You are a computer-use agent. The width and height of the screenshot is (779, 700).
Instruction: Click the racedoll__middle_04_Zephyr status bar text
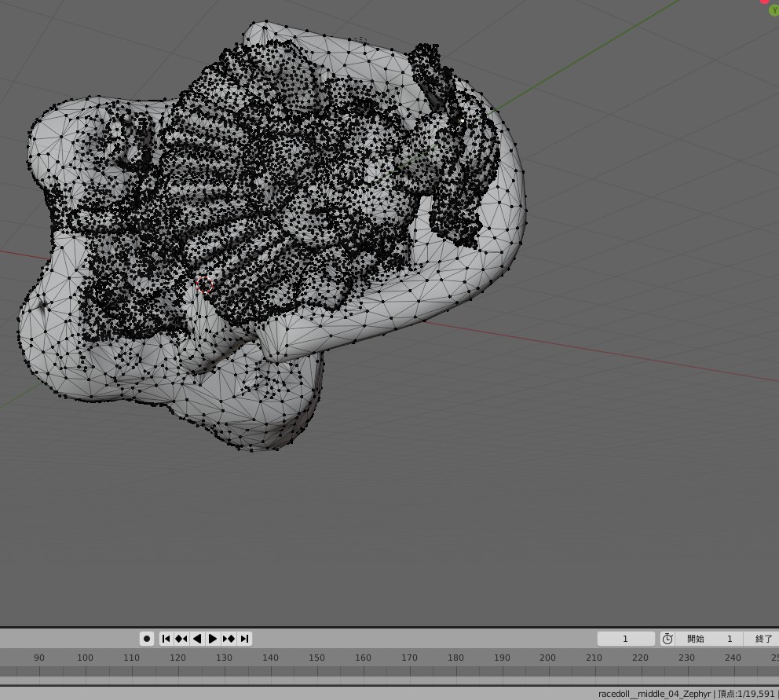pos(654,694)
